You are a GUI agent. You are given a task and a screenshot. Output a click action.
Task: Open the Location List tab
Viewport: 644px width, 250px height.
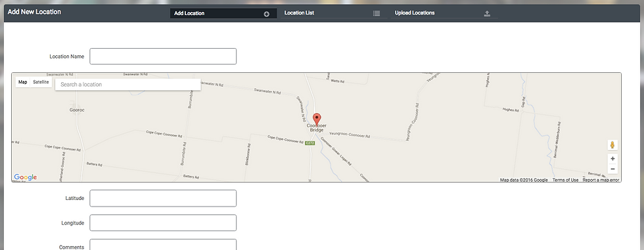(334, 13)
